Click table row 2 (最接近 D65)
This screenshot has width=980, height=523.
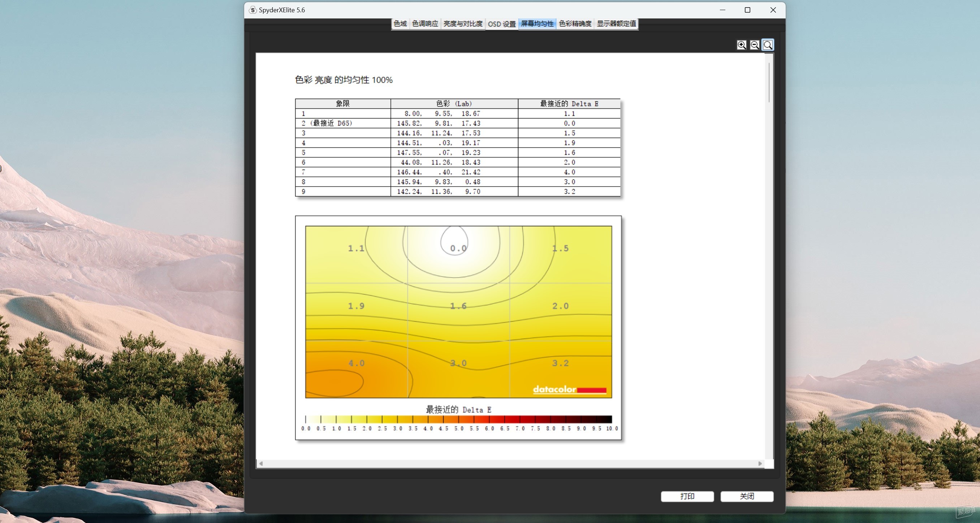(458, 123)
